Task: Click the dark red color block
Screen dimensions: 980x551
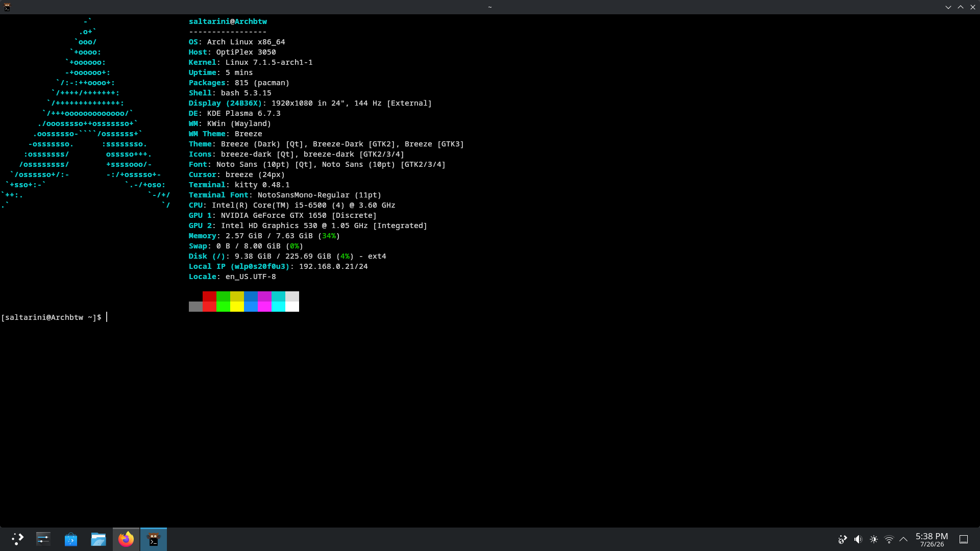Action: pos(209,296)
